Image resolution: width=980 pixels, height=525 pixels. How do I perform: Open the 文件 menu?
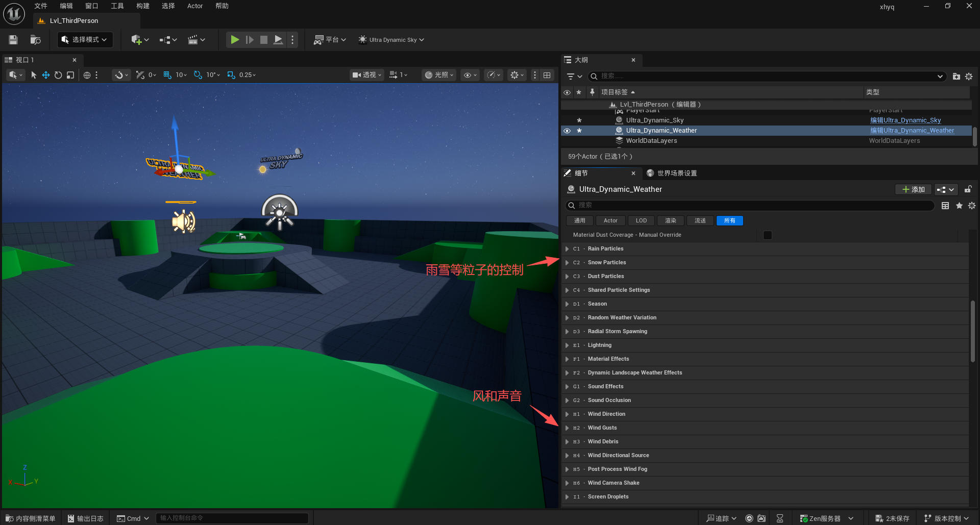tap(41, 6)
